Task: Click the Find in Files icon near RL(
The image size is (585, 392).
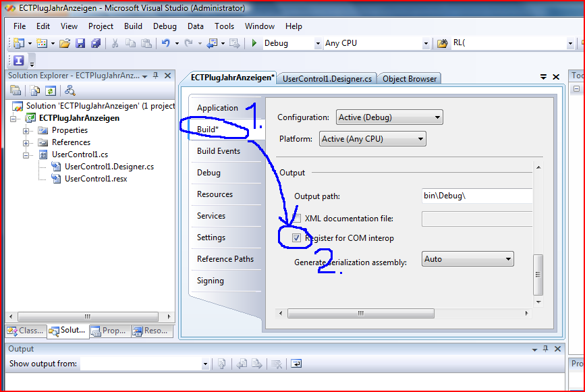Action: tap(443, 43)
